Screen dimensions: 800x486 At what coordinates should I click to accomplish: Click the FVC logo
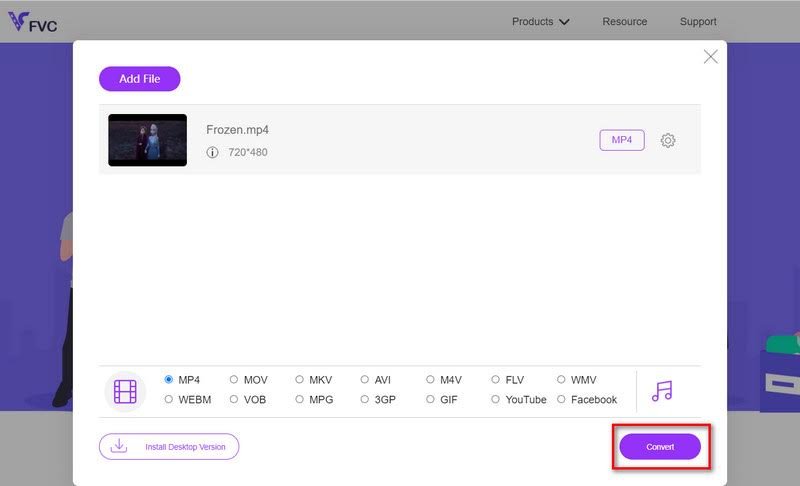click(33, 22)
